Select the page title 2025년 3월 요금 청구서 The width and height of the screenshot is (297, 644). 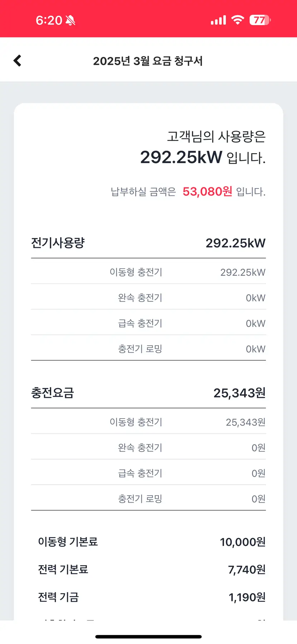pos(148,61)
